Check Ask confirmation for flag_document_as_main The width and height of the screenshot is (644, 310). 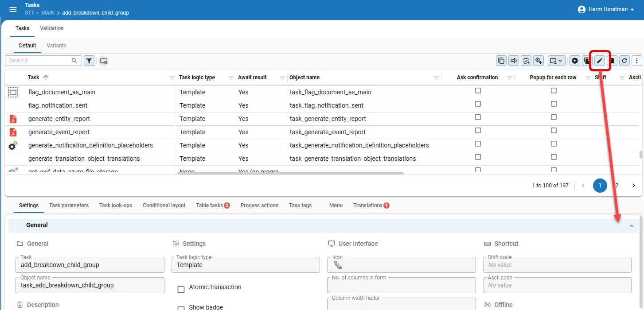point(478,91)
